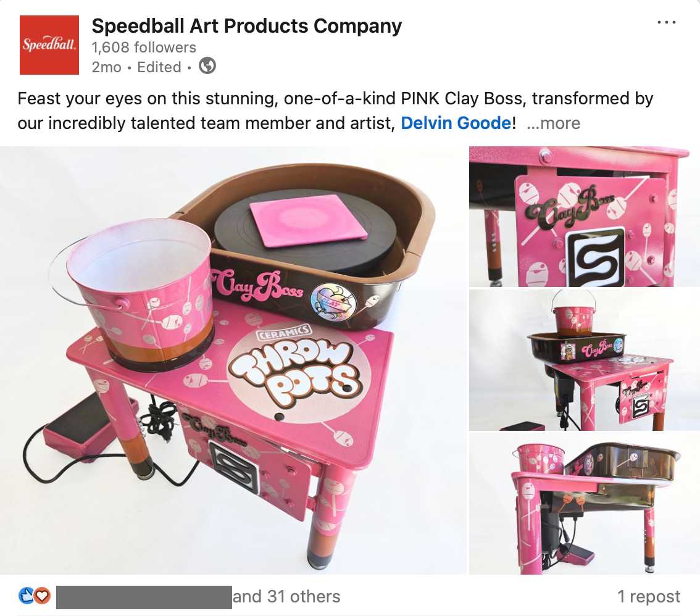Viewport: 700px width, 616px height.
Task: Open the list of 31 other reactions
Action: pyautogui.click(x=286, y=596)
